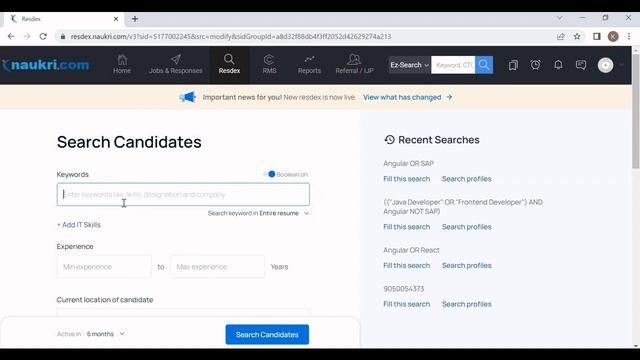The width and height of the screenshot is (640, 360).
Task: Focus the Min experience field
Action: [104, 267]
